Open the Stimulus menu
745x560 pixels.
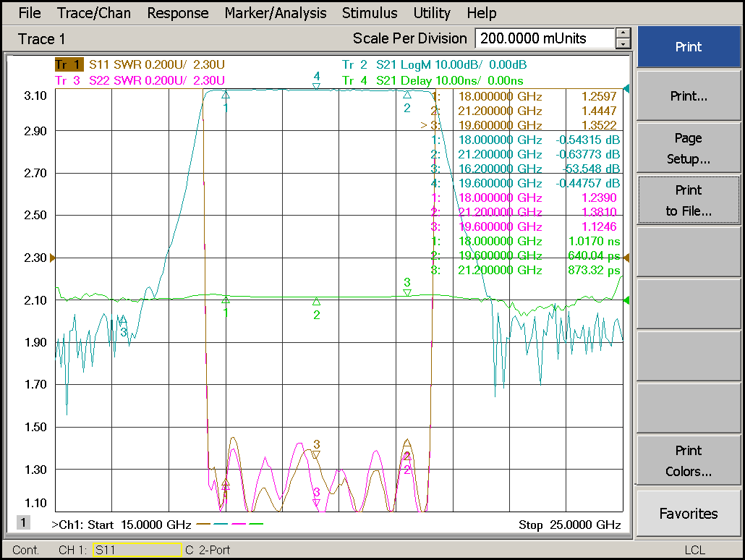(x=369, y=13)
